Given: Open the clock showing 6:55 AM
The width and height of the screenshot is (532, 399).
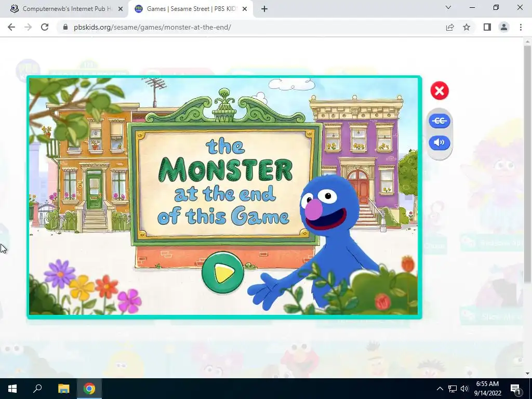Looking at the screenshot, I should [x=487, y=389].
